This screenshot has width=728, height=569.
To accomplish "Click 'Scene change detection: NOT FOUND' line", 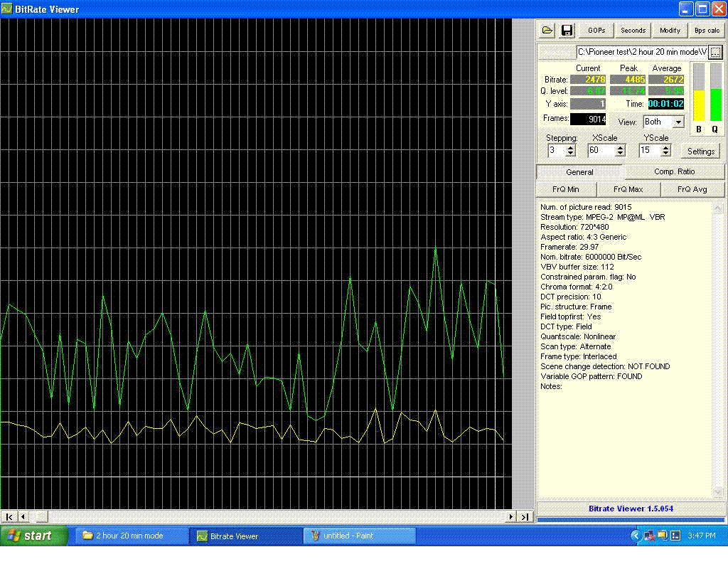I will [605, 366].
